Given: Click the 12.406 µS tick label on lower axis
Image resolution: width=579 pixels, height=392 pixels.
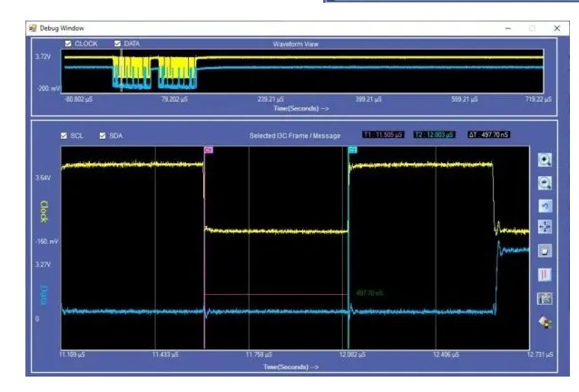Looking at the screenshot, I should tap(446, 355).
